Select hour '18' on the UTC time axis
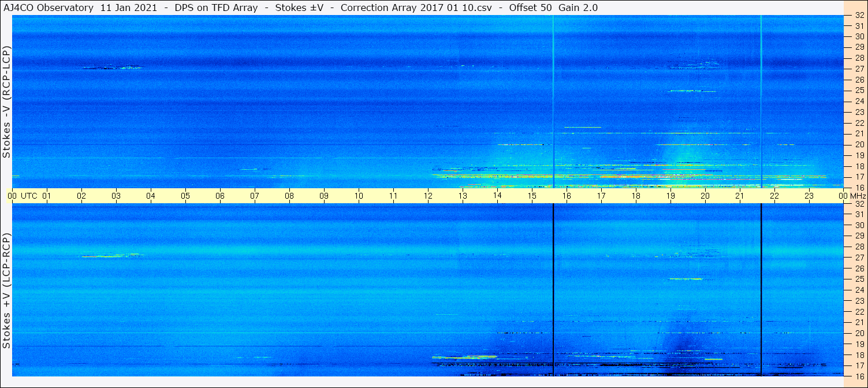Viewport: 868px width, 388px height. (636, 196)
